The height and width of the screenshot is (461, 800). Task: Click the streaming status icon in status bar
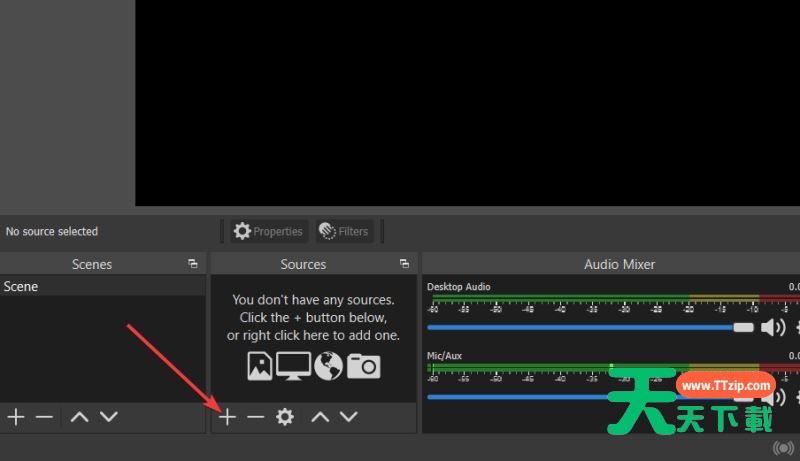click(x=787, y=448)
